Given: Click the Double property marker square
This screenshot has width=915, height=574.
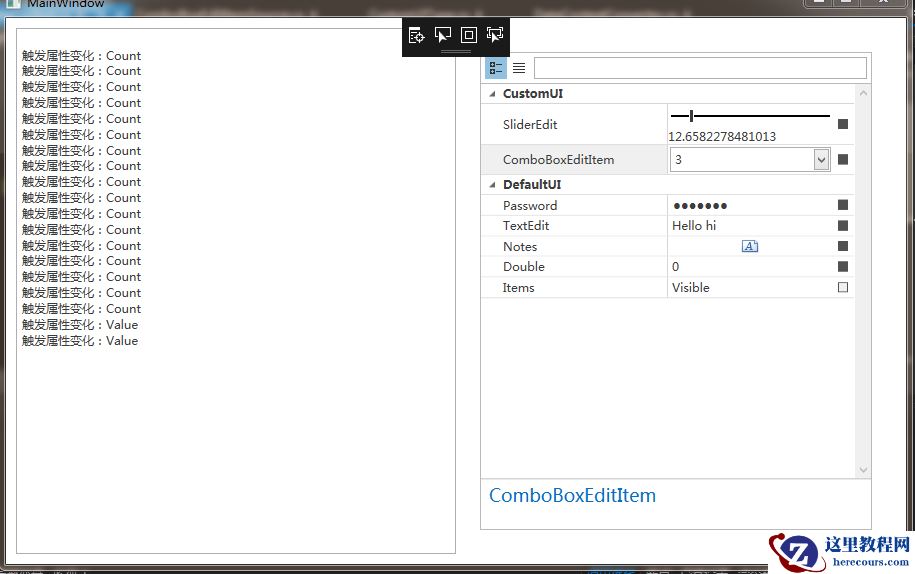Looking at the screenshot, I should pyautogui.click(x=843, y=267).
